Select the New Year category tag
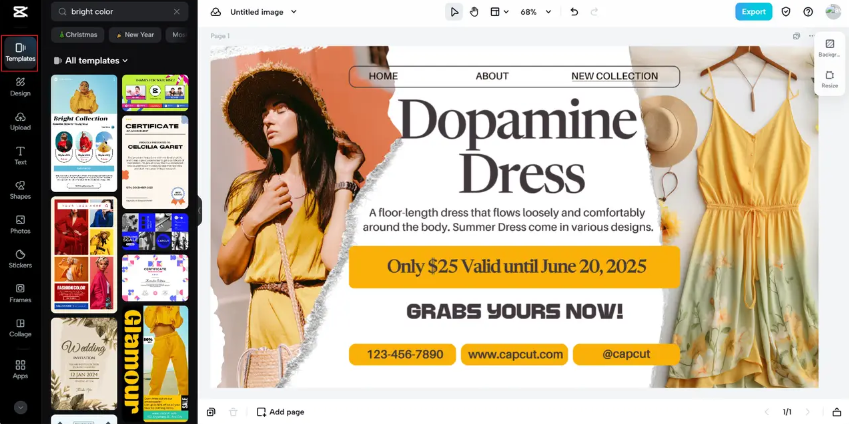The height and width of the screenshot is (424, 849). [135, 35]
